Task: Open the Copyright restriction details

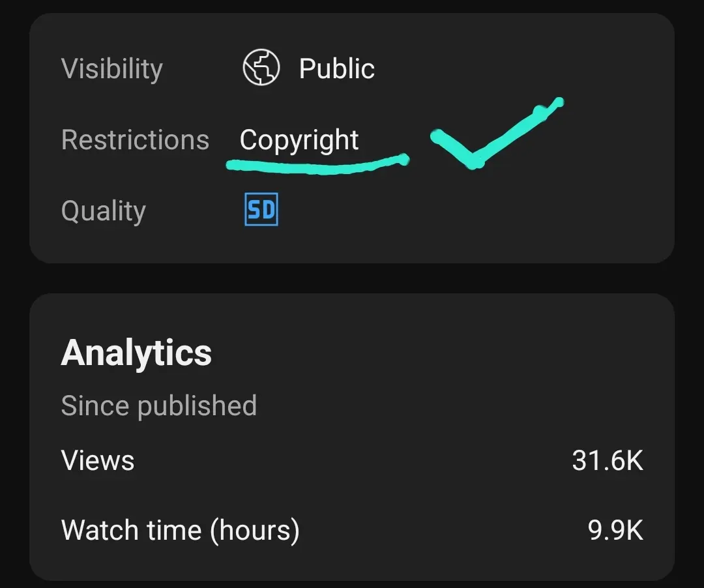Action: click(299, 140)
